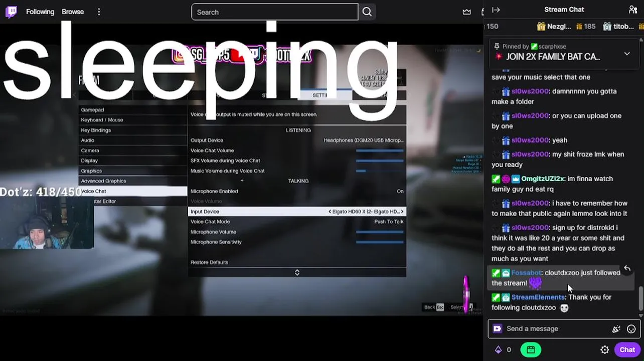Open the StreamElements username in chat
644x361 pixels.
[x=538, y=297]
